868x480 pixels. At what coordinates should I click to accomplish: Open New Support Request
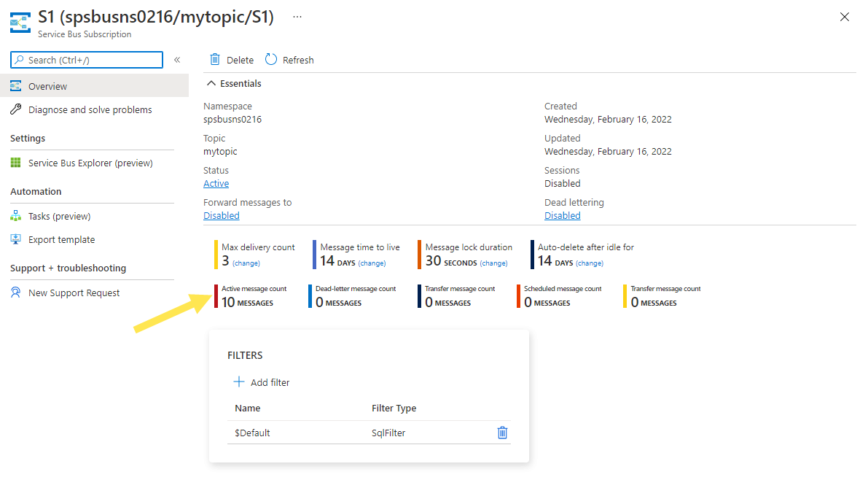[x=74, y=293]
